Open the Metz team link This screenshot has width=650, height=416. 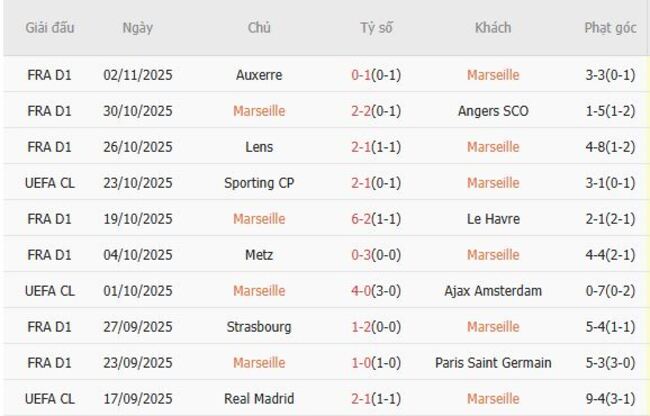(x=259, y=255)
